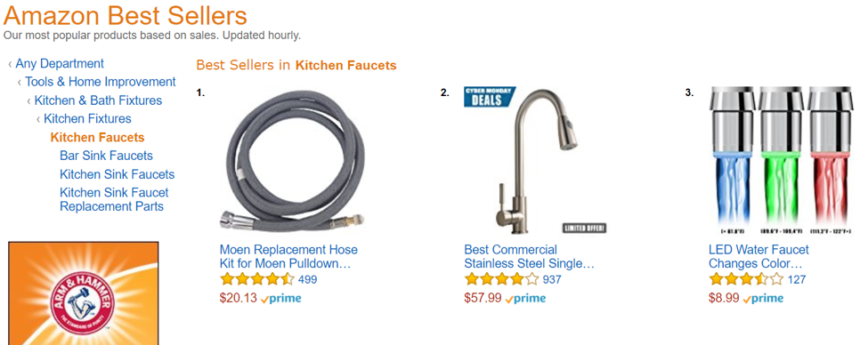This screenshot has height=345, width=868.
Task: Open the LED Water Faucet product image
Action: (781, 160)
